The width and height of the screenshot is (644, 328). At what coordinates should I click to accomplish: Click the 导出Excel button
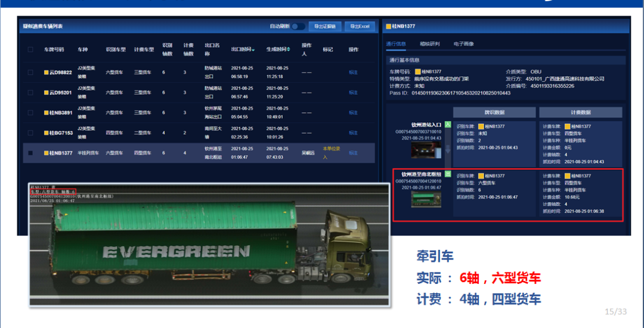pos(360,26)
